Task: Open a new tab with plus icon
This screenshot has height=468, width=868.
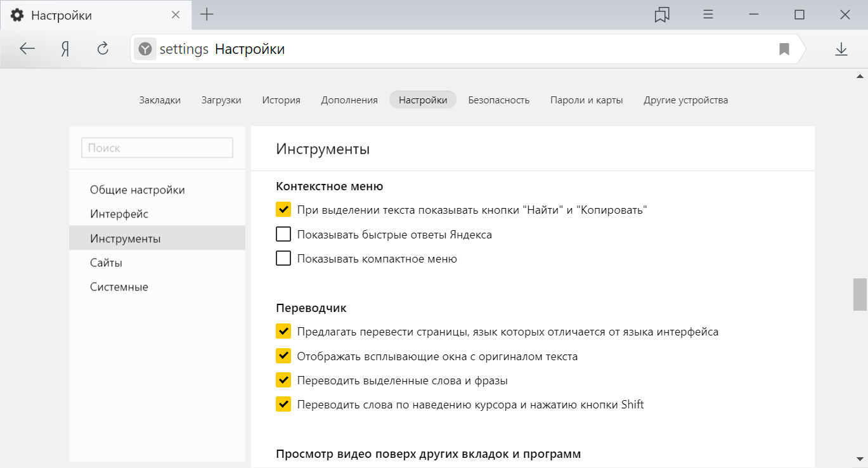Action: point(207,15)
